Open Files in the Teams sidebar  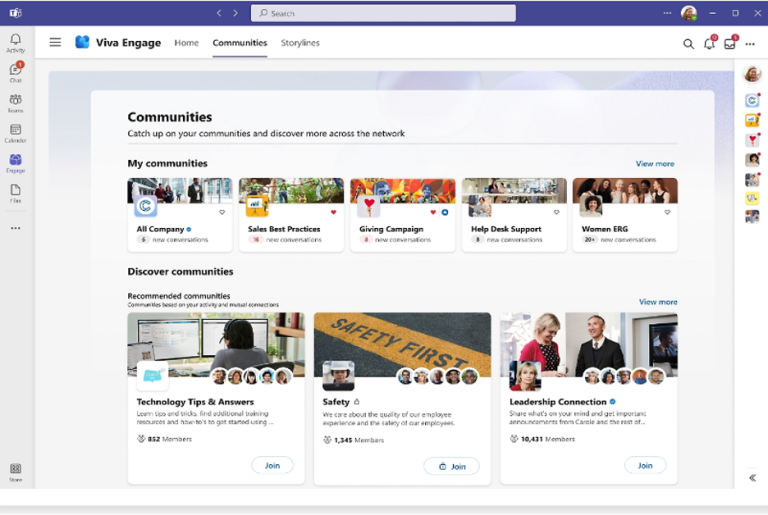[16, 193]
